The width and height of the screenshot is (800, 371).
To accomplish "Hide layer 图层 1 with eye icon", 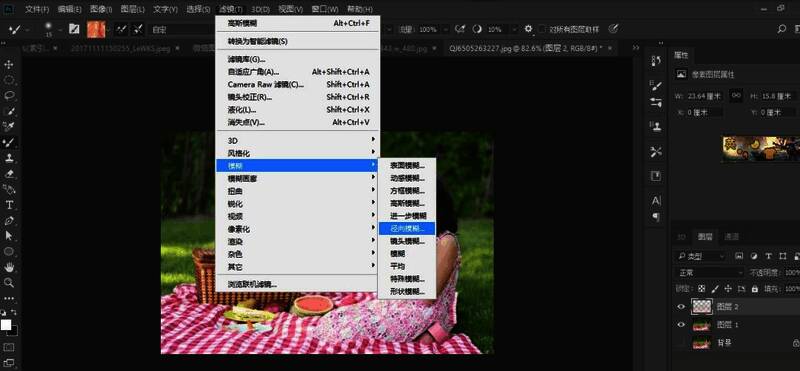I will (x=681, y=325).
